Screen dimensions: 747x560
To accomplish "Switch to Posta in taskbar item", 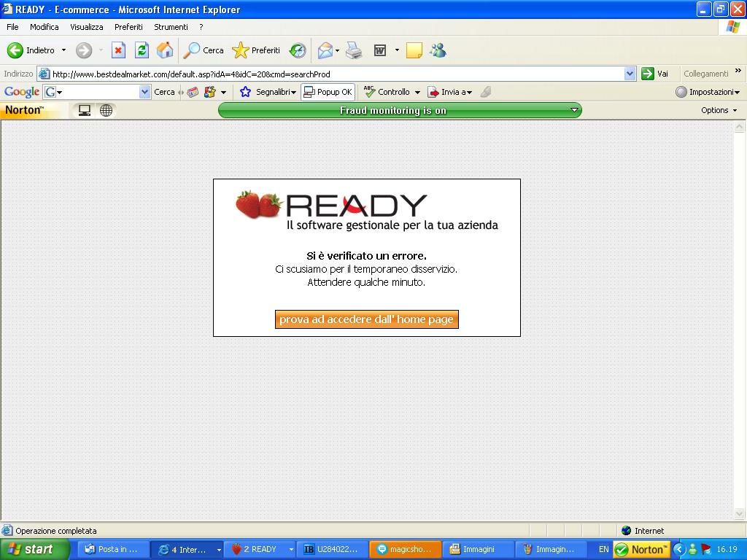I will click(x=112, y=550).
